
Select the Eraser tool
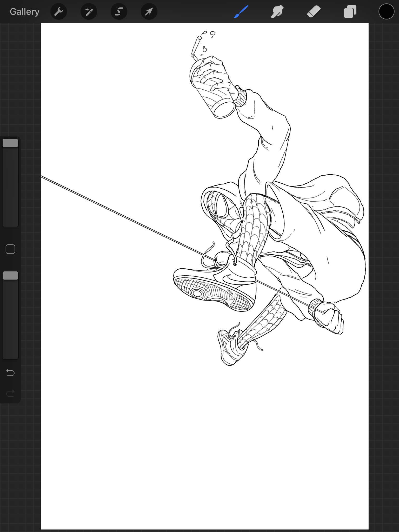[x=314, y=12]
